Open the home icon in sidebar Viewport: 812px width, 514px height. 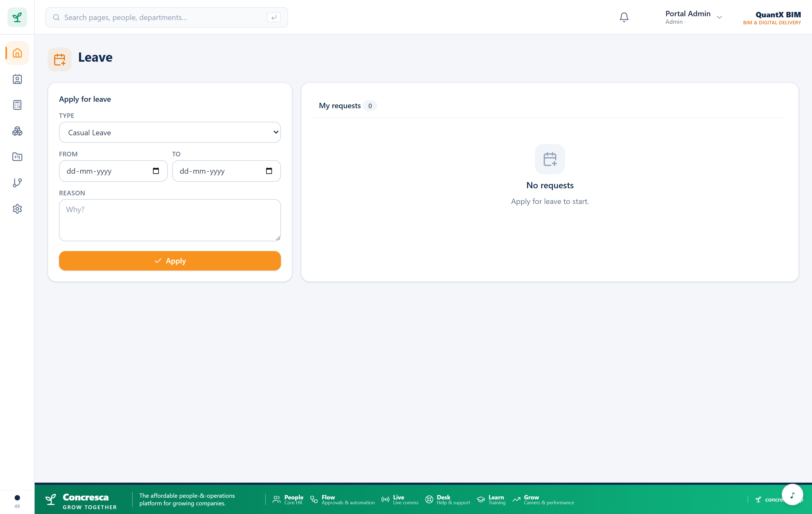[17, 53]
